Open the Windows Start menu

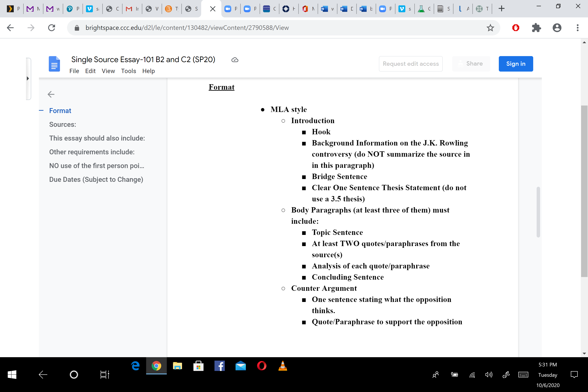click(x=12, y=375)
